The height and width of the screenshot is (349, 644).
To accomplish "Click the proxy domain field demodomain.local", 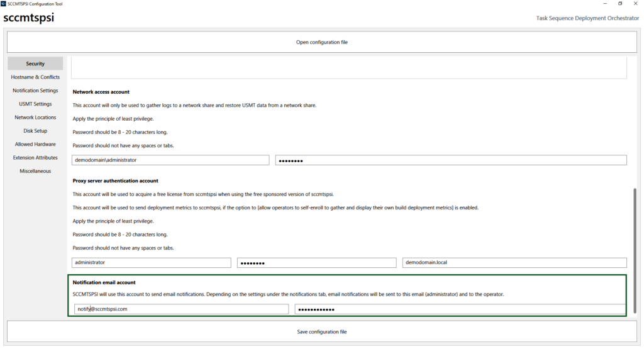I will [514, 263].
